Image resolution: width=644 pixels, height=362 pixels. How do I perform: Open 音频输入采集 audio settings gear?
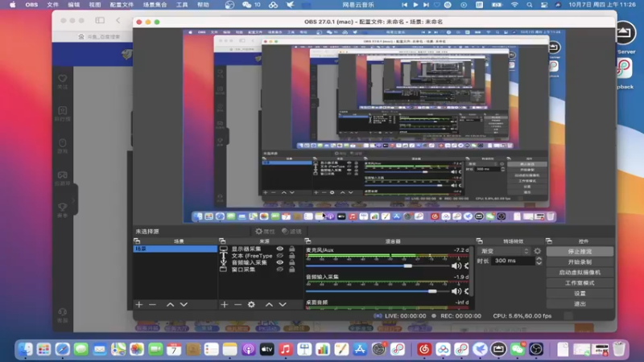tap(467, 291)
